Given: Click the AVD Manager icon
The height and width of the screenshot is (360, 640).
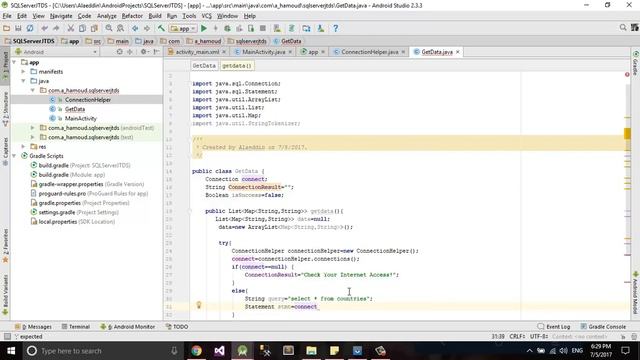Looking at the screenshot, I should coord(277,28).
